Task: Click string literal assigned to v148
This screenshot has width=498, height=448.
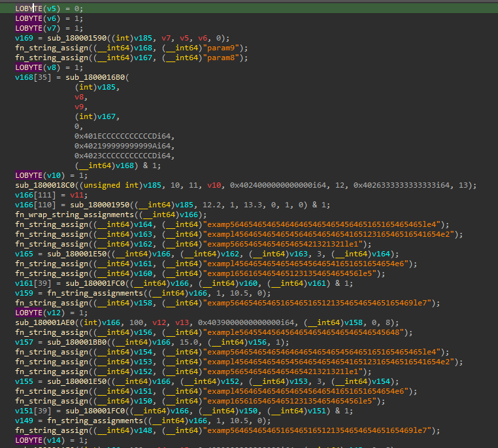Action: point(317,431)
